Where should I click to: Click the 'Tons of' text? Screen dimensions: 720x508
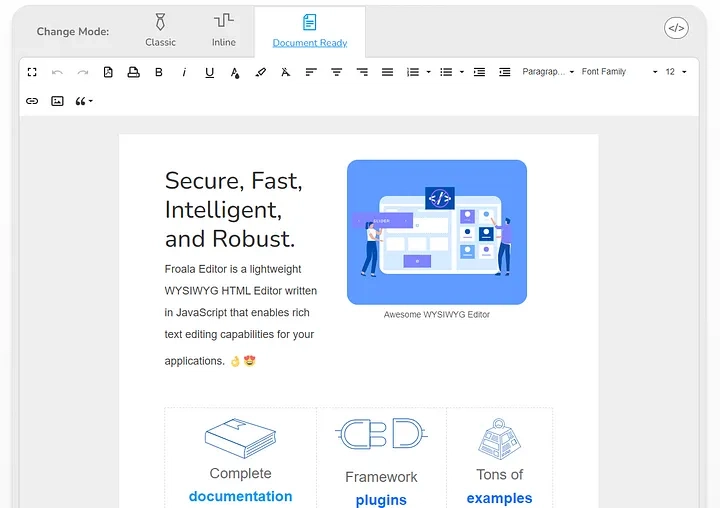tap(500, 474)
